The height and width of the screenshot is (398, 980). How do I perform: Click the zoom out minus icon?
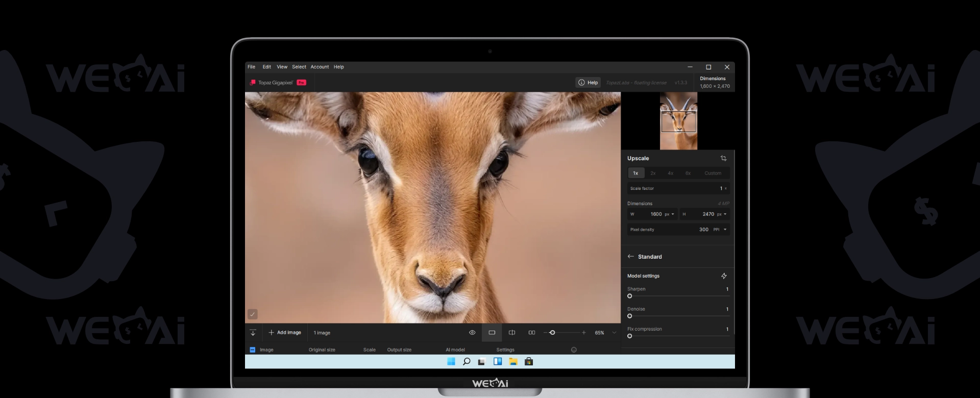click(545, 333)
